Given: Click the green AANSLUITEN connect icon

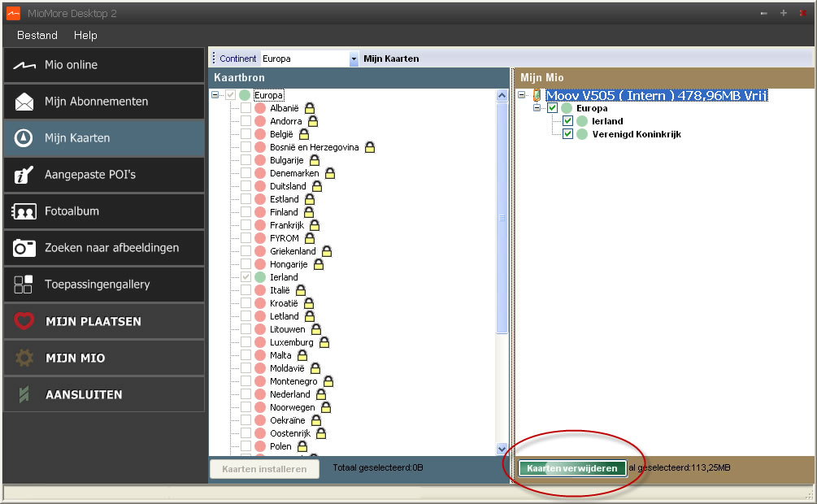Looking at the screenshot, I should [x=24, y=394].
